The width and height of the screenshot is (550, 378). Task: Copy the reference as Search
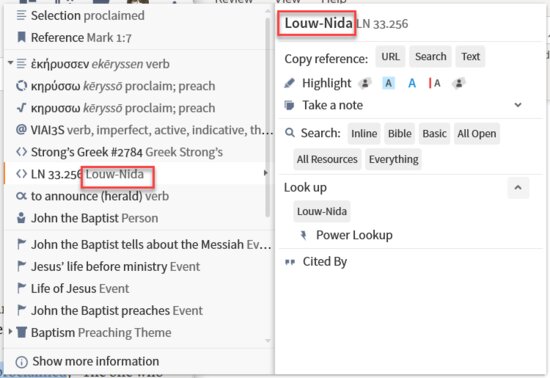coord(430,56)
